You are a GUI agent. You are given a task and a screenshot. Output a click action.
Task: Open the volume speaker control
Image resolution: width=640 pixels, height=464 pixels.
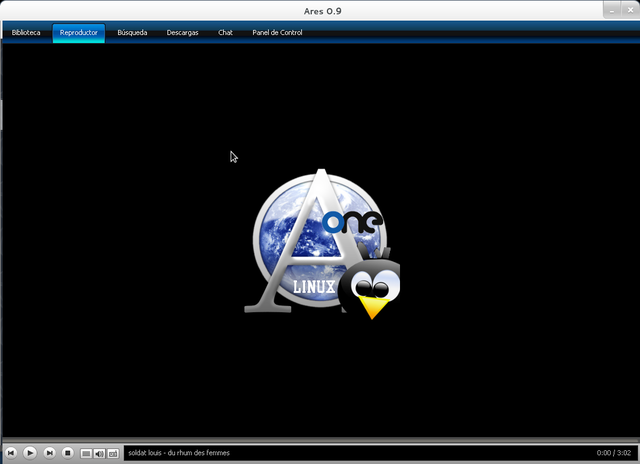pos(99,453)
